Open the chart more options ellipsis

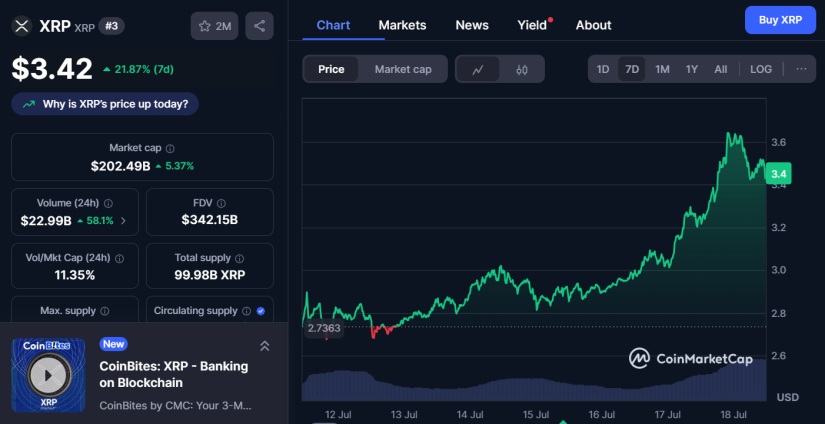click(801, 69)
